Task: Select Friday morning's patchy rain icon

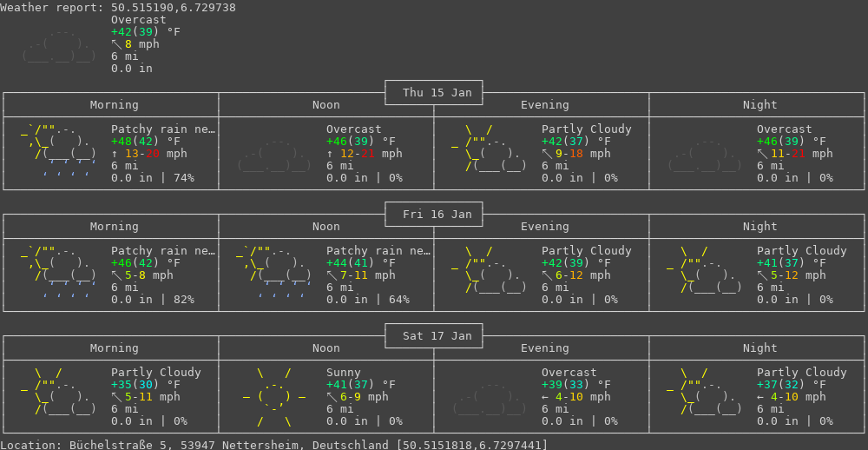Action: pyautogui.click(x=59, y=271)
